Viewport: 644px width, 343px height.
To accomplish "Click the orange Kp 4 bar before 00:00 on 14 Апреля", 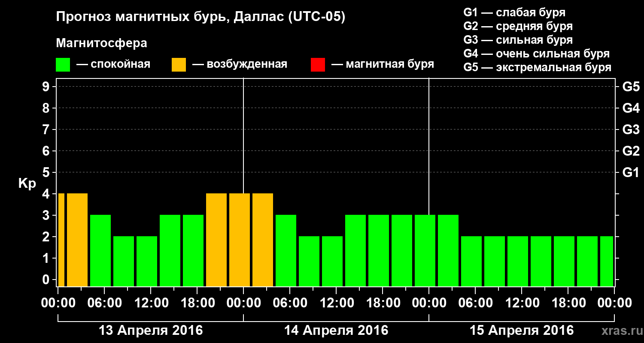I will pyautogui.click(x=240, y=240).
